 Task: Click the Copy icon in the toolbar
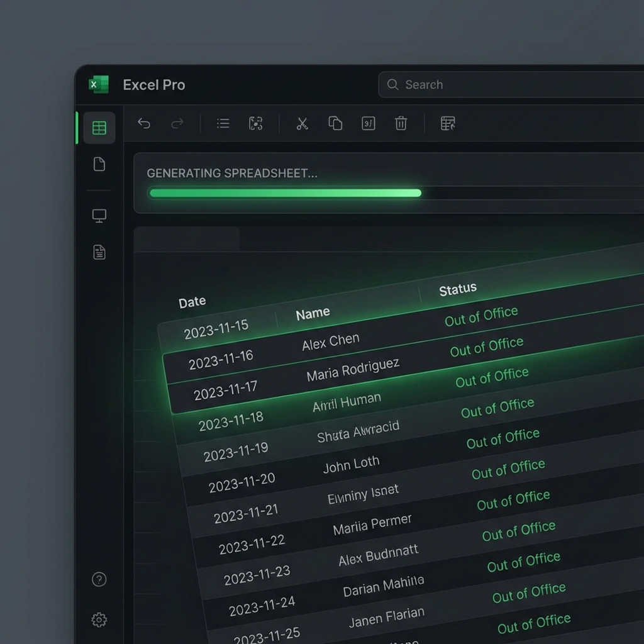335,123
